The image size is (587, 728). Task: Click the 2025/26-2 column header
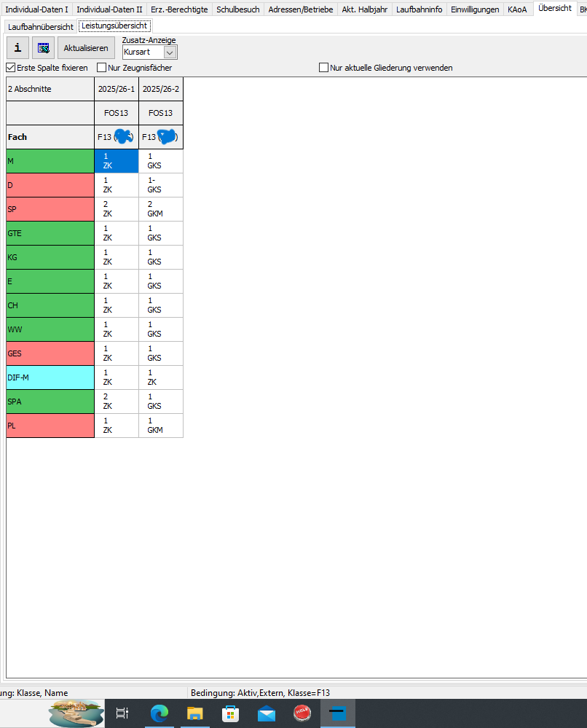tap(161, 89)
